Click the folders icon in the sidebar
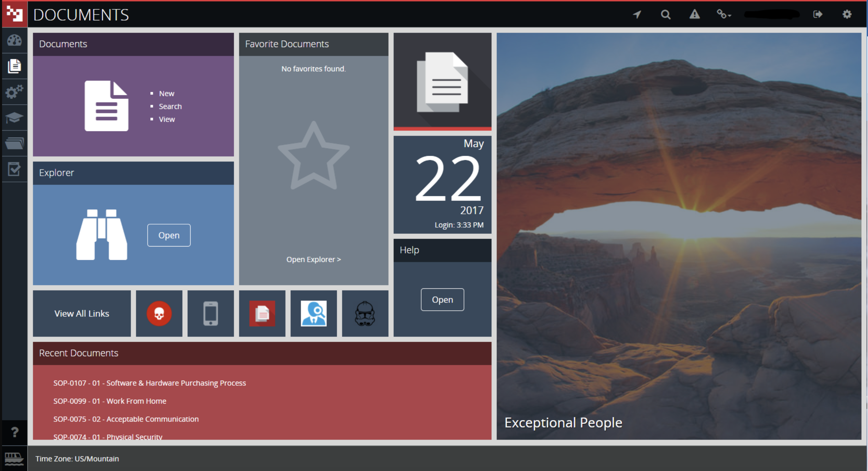 coord(14,143)
